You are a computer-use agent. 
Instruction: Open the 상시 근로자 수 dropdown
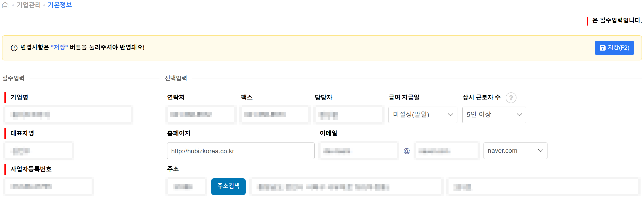(x=494, y=115)
